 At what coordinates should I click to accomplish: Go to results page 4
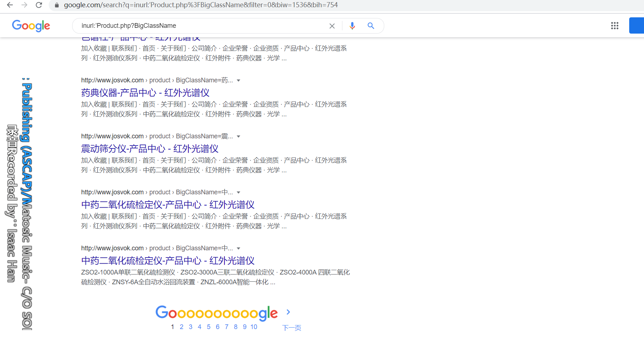tap(200, 327)
